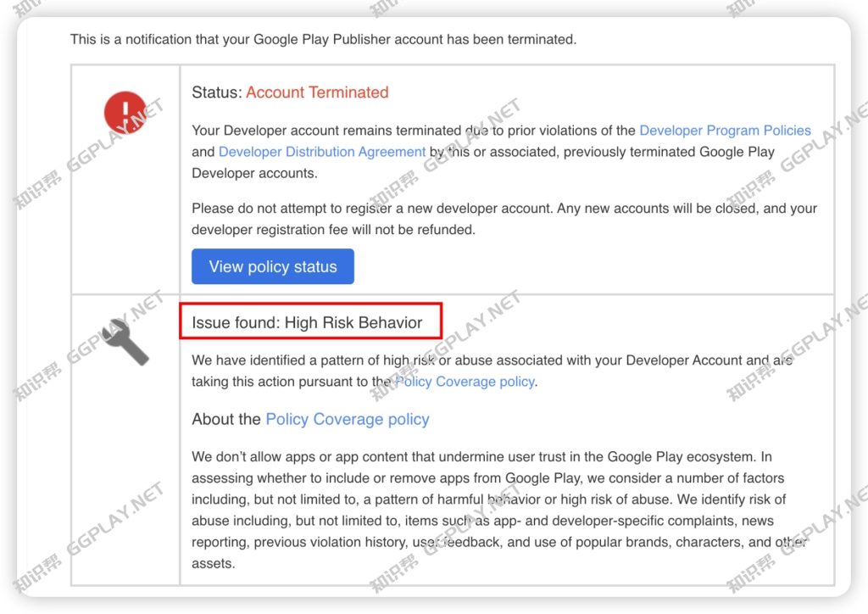Click the red exclamation alert icon
868x614 pixels.
coord(125,113)
